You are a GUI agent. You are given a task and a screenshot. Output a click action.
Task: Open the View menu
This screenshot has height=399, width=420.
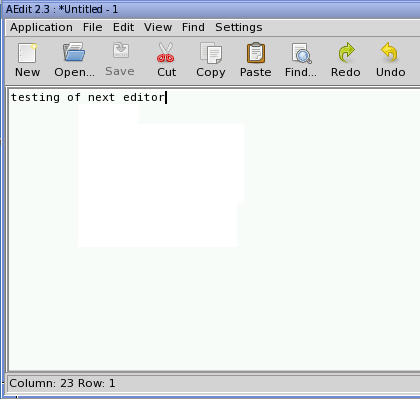coord(158,27)
